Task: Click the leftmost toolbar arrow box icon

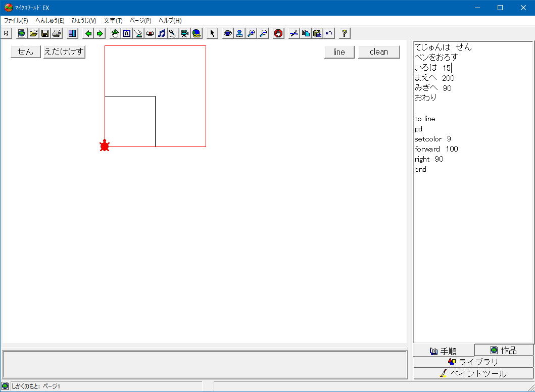Action: [x=6, y=33]
